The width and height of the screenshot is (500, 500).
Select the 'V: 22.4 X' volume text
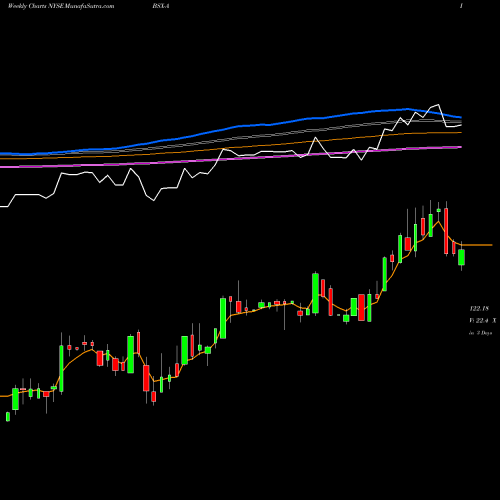tap(483, 320)
